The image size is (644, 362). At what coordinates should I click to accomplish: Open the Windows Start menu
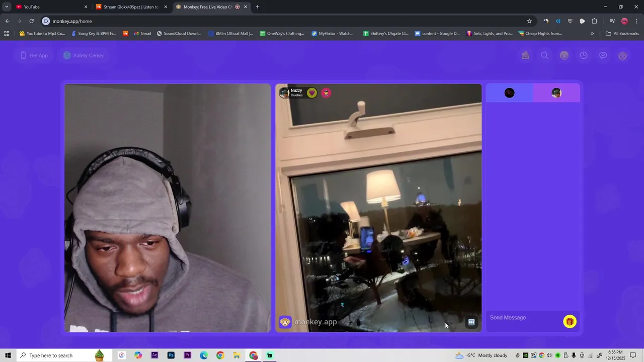(8, 355)
